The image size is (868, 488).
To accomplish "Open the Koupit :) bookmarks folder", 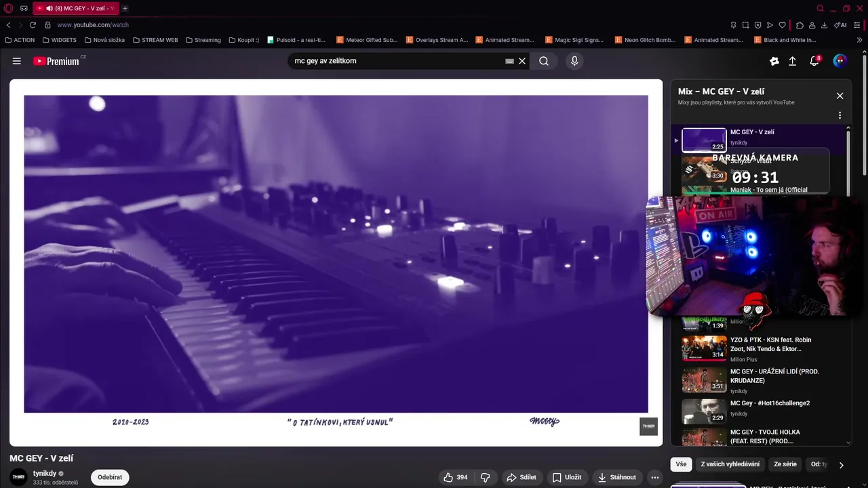I will tap(244, 40).
